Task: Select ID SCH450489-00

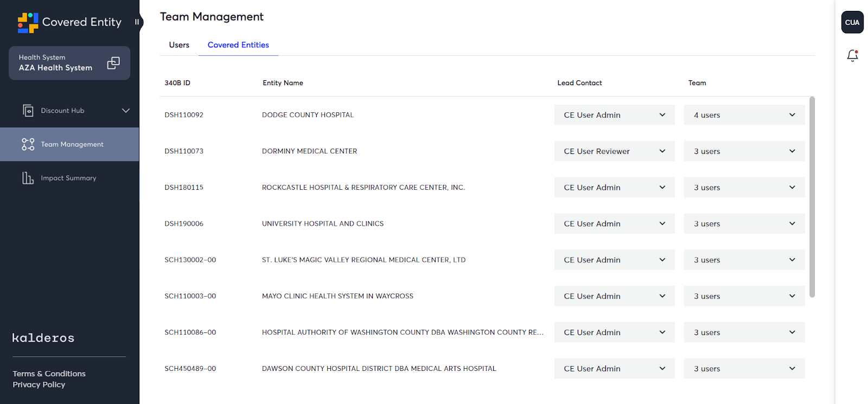Action: point(190,369)
